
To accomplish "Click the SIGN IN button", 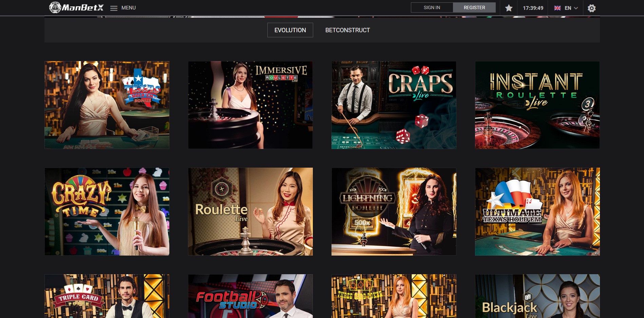I will [432, 7].
